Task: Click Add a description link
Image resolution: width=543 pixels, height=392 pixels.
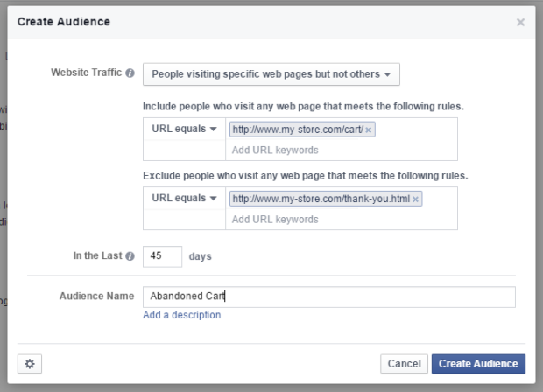Action: coord(182,315)
